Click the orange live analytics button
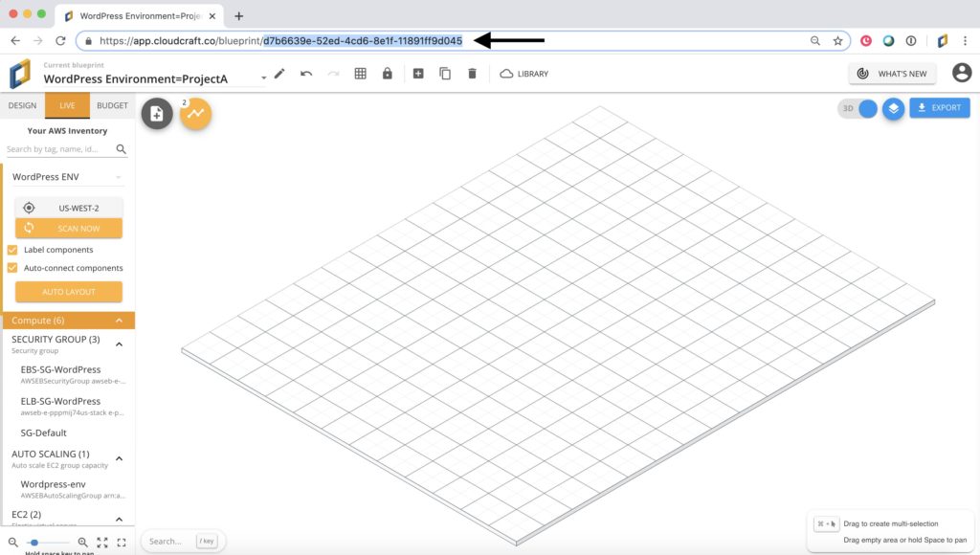Image resolution: width=980 pixels, height=555 pixels. 195,114
